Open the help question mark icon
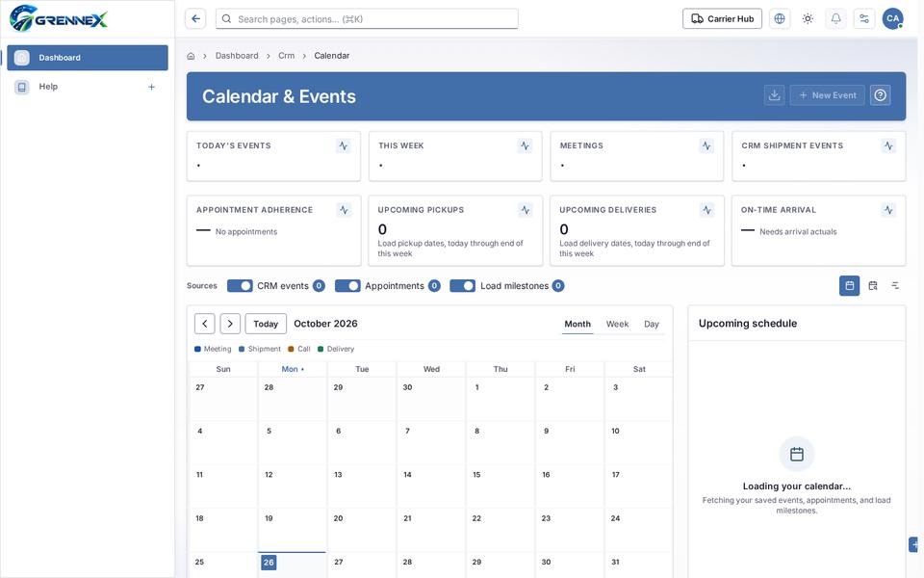This screenshot has width=924, height=578. click(x=881, y=95)
